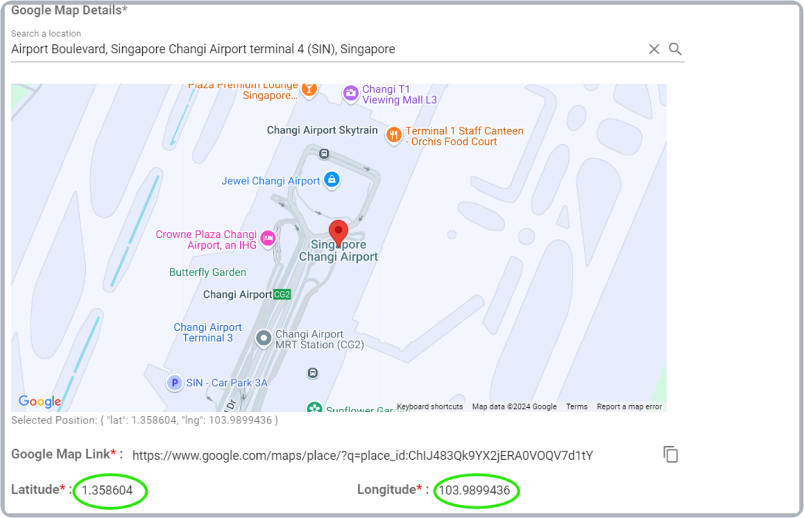Click the search magnifier icon
Screen dimensions: 804x518
[675, 49]
